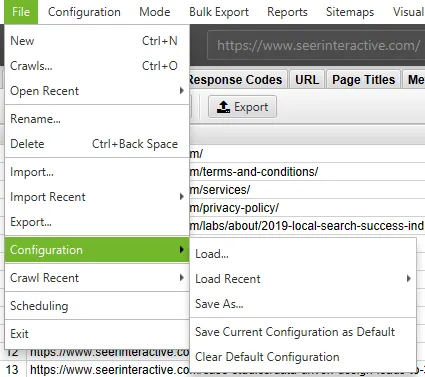Expand Open Recent submenu
The image size is (425, 377).
(x=97, y=91)
